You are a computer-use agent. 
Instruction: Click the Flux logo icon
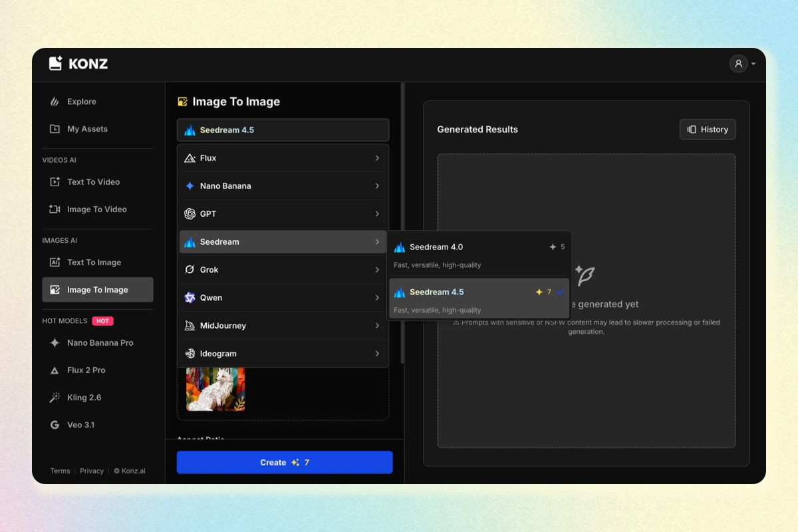(x=190, y=158)
